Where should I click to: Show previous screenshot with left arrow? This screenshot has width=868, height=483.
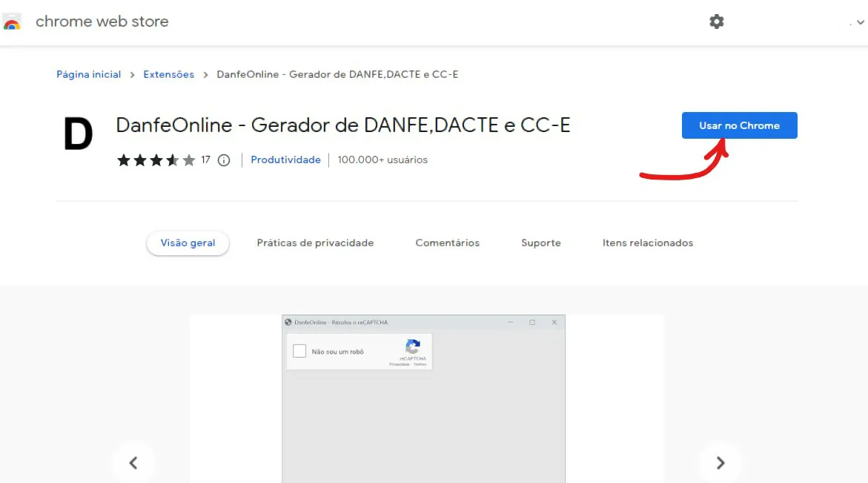(133, 462)
